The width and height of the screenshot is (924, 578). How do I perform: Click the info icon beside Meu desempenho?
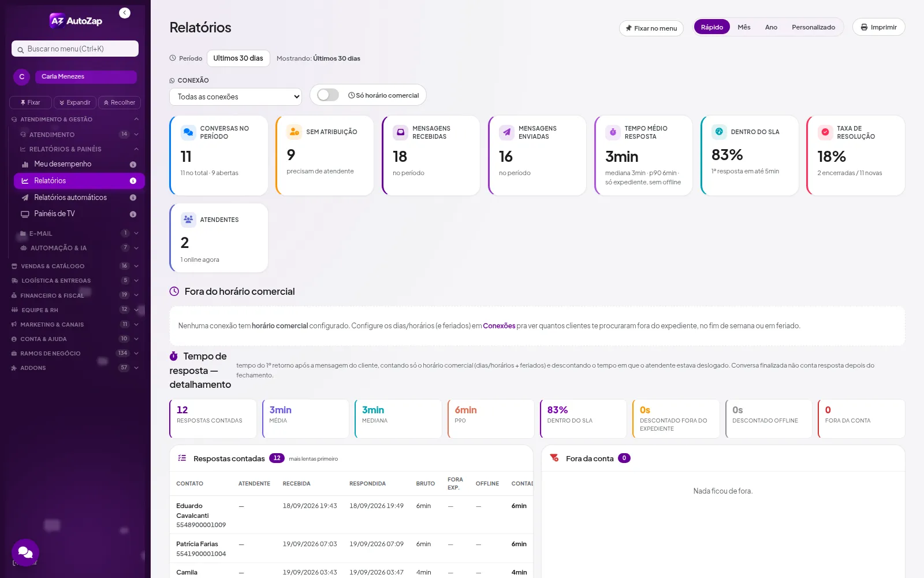(x=133, y=164)
